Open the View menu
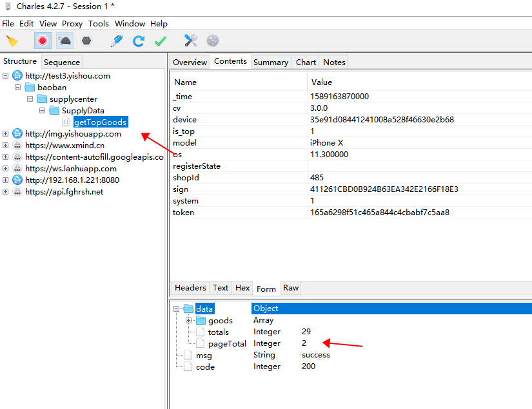 tap(48, 24)
